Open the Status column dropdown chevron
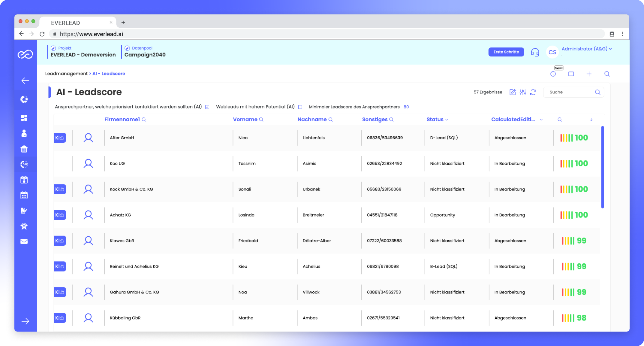 tap(447, 119)
